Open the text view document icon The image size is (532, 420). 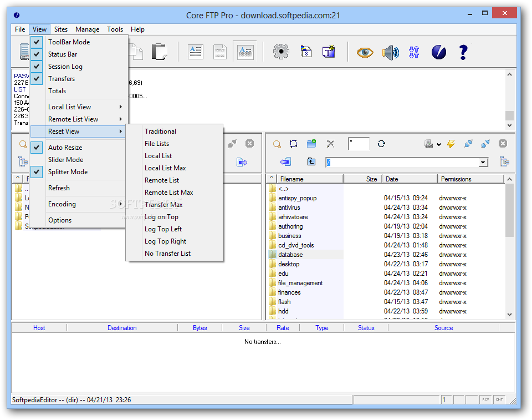pos(196,52)
